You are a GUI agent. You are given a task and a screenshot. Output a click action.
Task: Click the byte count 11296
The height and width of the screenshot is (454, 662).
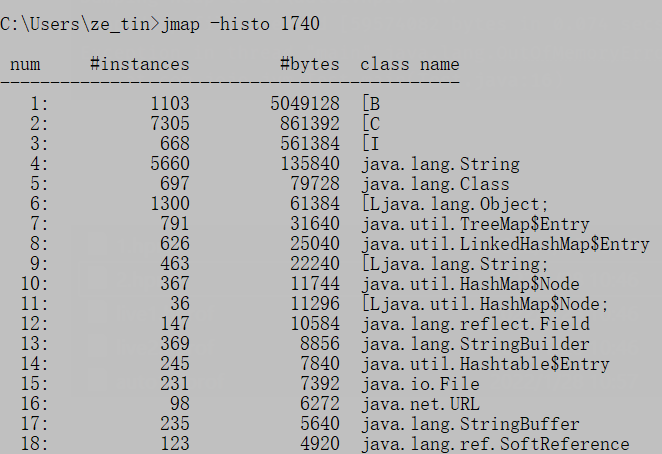click(x=315, y=303)
